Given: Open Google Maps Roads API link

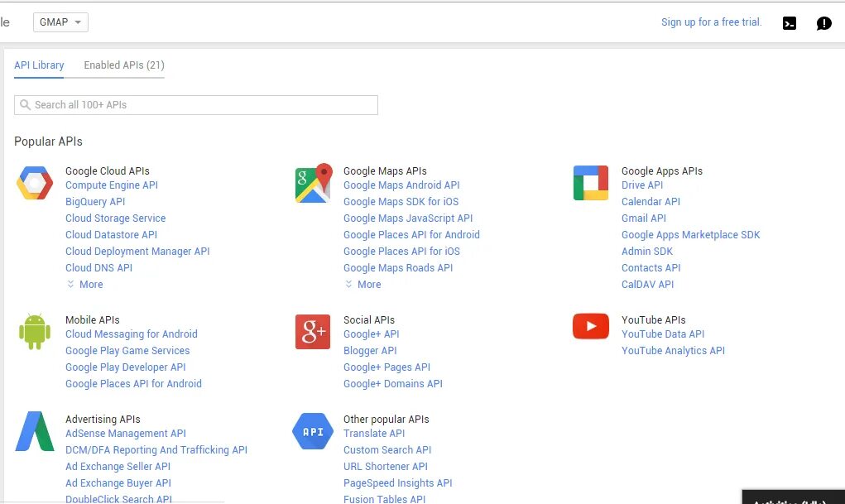Looking at the screenshot, I should [x=398, y=268].
